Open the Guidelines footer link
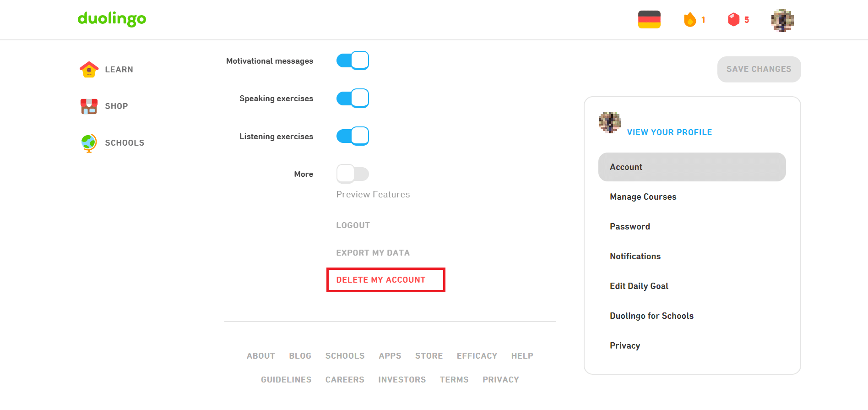868x410 pixels. (286, 380)
